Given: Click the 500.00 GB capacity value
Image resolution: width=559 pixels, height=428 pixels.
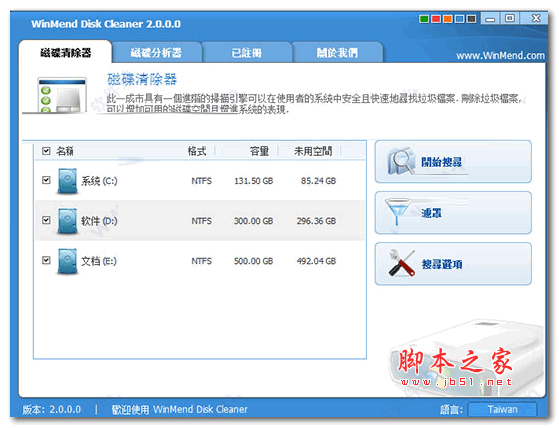Looking at the screenshot, I should (253, 261).
